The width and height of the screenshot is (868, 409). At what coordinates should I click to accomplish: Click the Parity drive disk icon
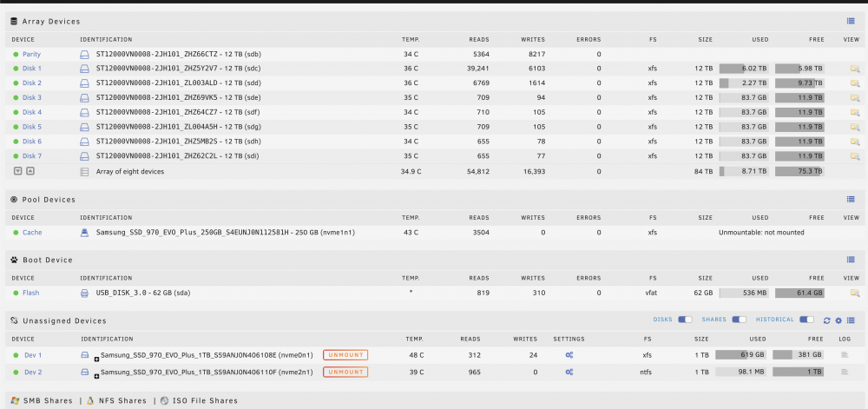coord(84,54)
